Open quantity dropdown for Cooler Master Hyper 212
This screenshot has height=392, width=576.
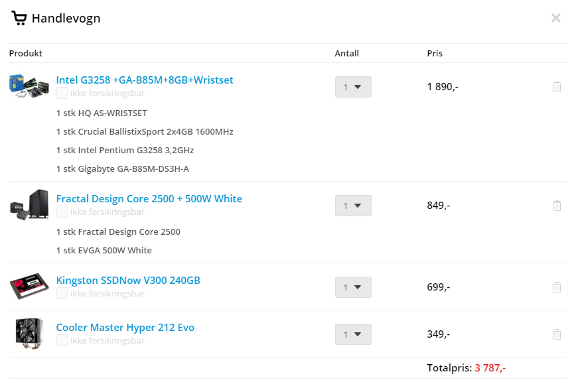coord(353,334)
